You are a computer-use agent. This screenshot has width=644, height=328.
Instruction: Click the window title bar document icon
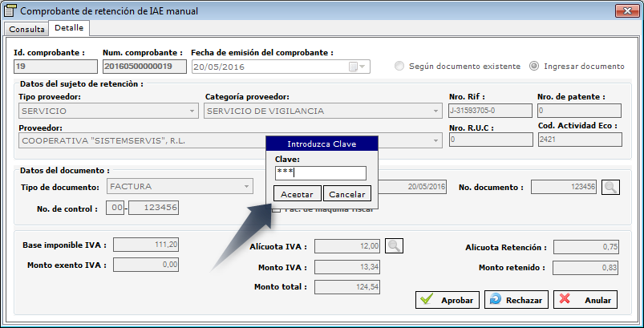click(10, 10)
